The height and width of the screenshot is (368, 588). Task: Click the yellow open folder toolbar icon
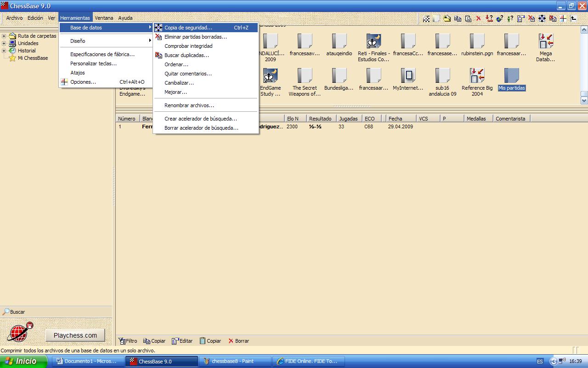447,18
